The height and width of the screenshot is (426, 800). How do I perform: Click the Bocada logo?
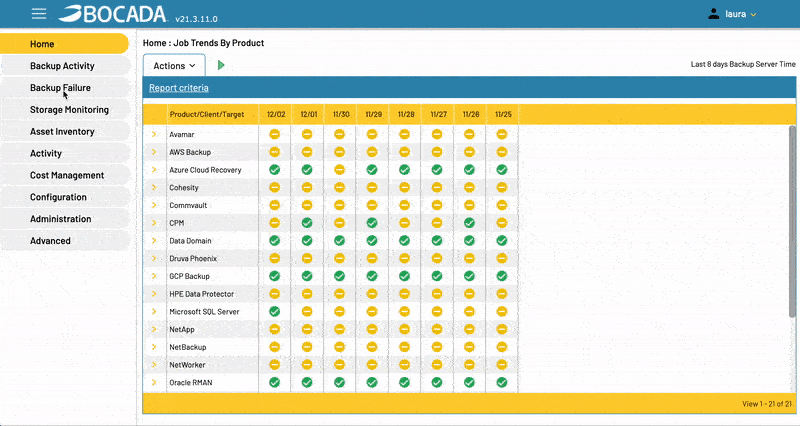point(112,14)
